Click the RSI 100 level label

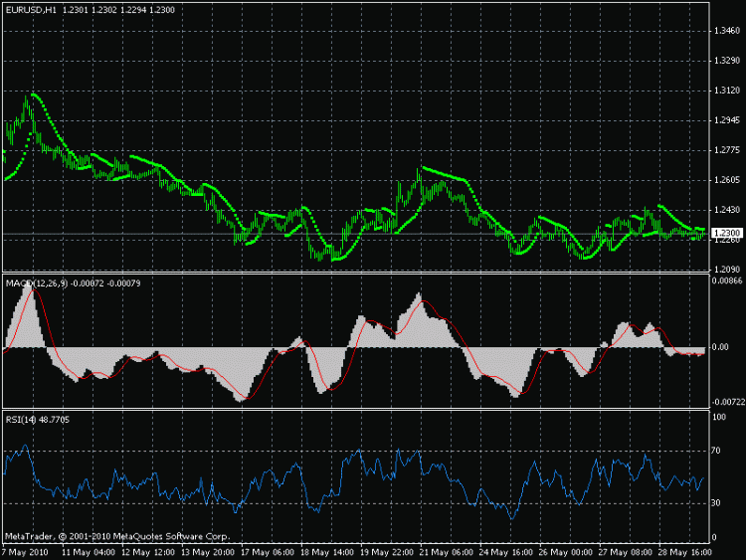click(x=720, y=417)
